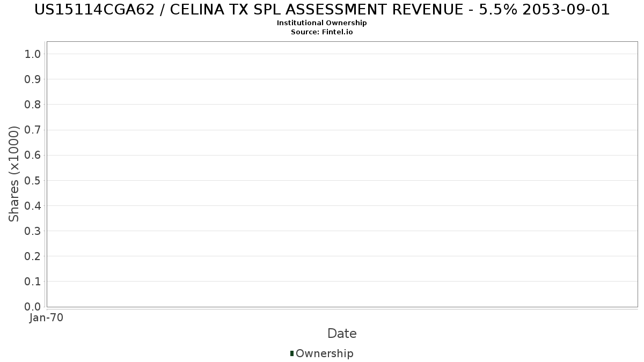
Task: Click the 0.4 y-axis tick label
Action: (x=33, y=206)
